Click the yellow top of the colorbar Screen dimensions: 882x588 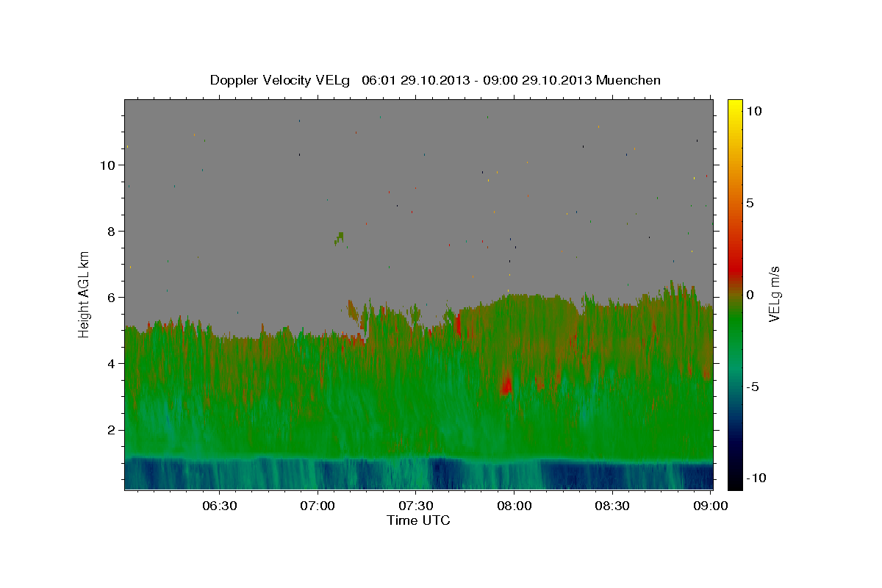point(735,107)
